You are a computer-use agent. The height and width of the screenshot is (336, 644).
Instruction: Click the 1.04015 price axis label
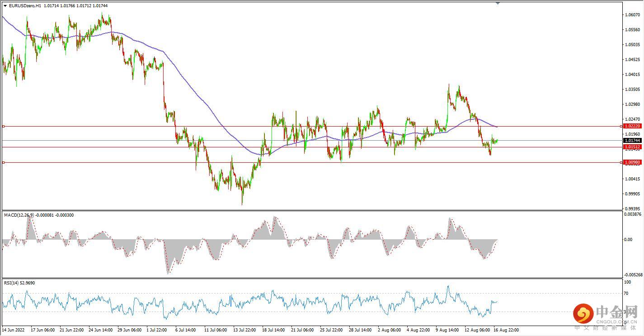click(632, 75)
